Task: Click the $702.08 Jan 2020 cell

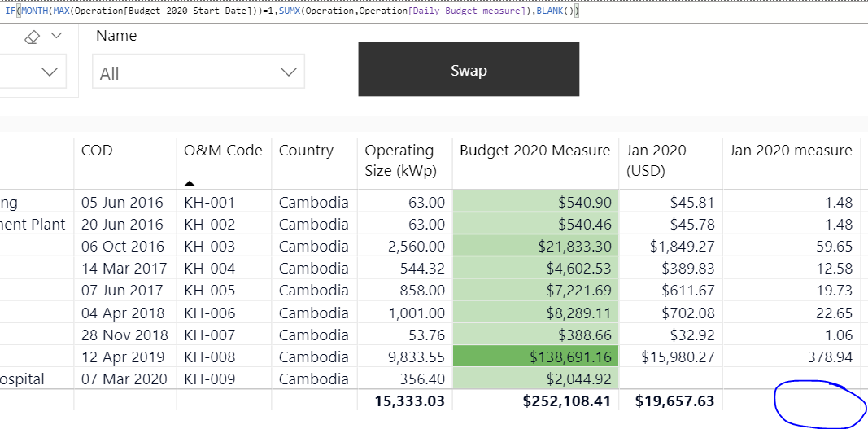Action: coord(688,313)
